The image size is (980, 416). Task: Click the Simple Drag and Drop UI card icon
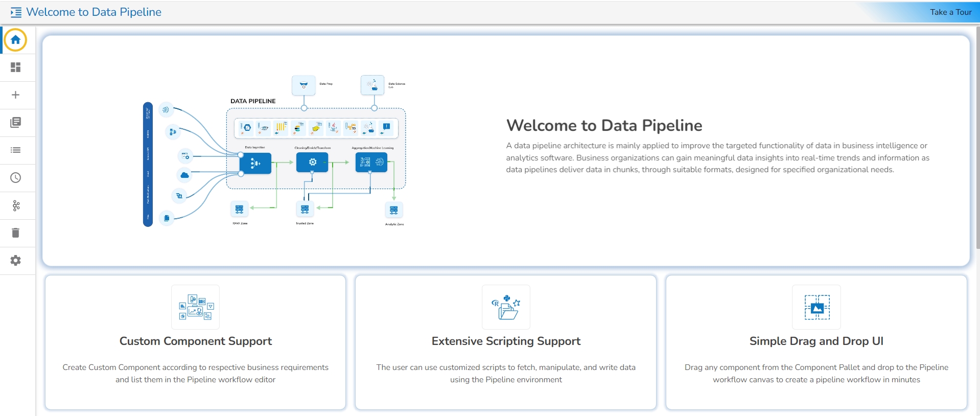(x=816, y=307)
